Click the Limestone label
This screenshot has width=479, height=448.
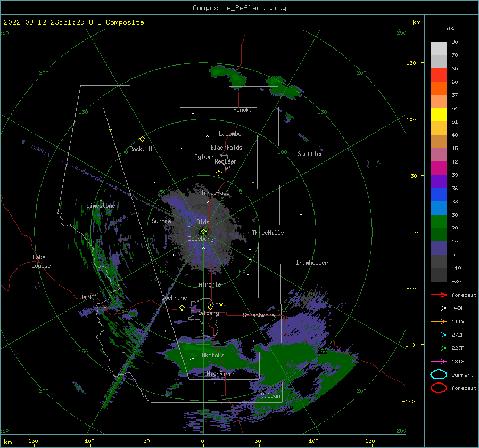pyautogui.click(x=101, y=206)
